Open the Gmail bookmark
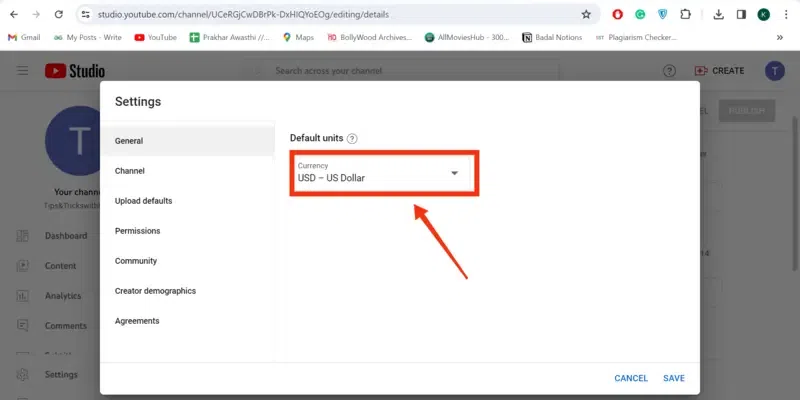 24,37
